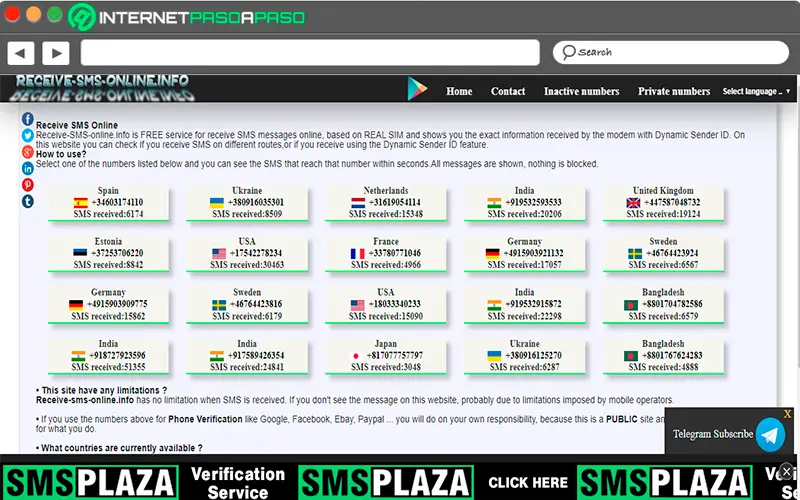800x500 pixels.
Task: Click the Bangladesh flag next to +8801704782586
Action: pos(631,305)
